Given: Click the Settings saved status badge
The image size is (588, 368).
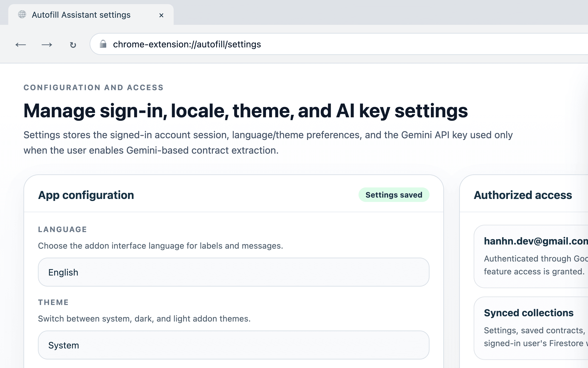Looking at the screenshot, I should click(x=394, y=195).
